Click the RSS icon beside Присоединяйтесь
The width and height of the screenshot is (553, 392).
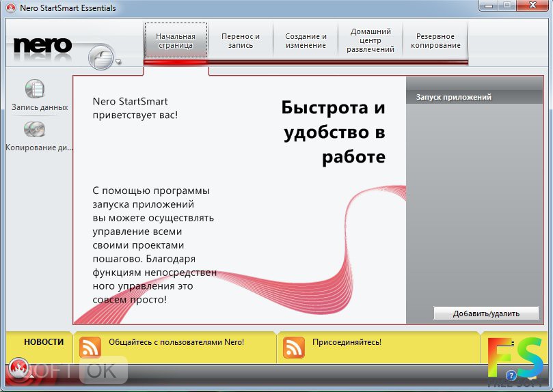tap(294, 347)
